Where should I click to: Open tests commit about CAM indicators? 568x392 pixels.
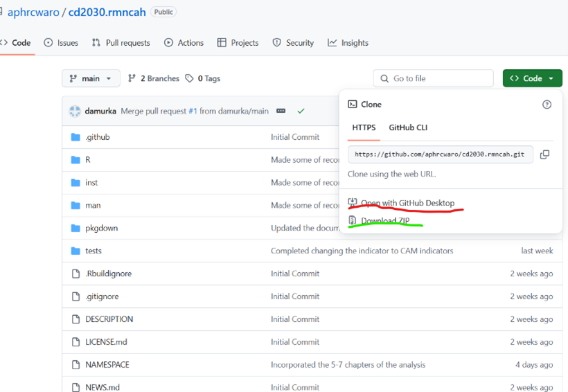[x=362, y=251]
